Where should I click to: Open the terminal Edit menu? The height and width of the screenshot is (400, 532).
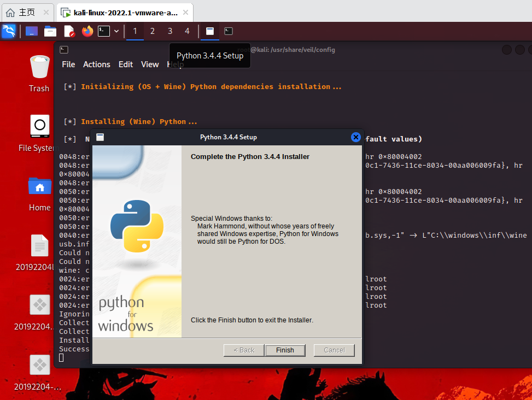coord(126,64)
